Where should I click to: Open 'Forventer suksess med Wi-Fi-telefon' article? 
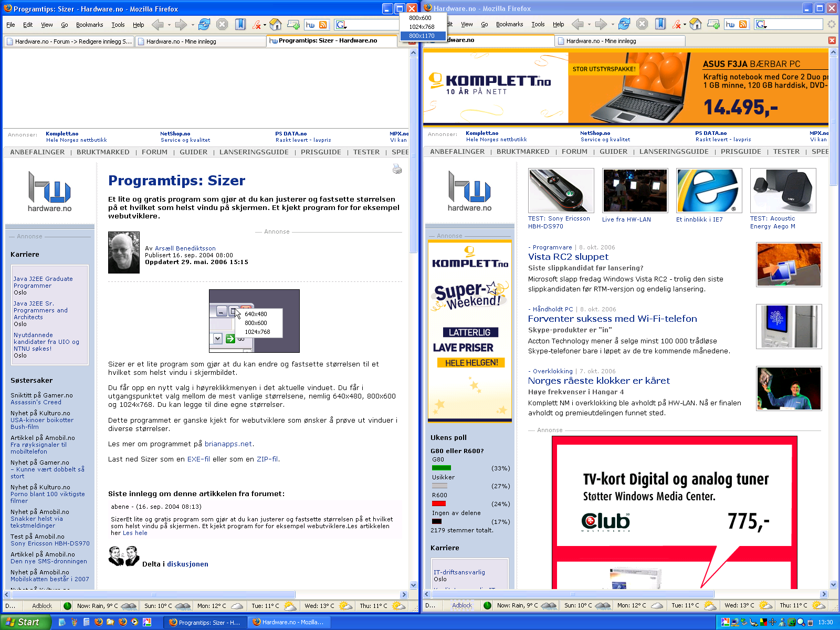pos(613,319)
